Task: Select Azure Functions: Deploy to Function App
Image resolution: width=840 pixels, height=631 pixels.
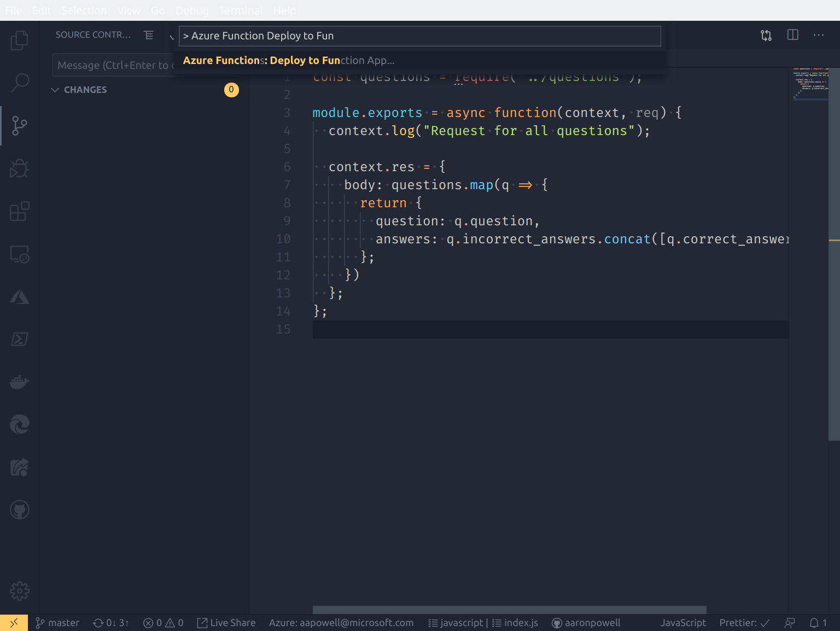Action: 420,60
